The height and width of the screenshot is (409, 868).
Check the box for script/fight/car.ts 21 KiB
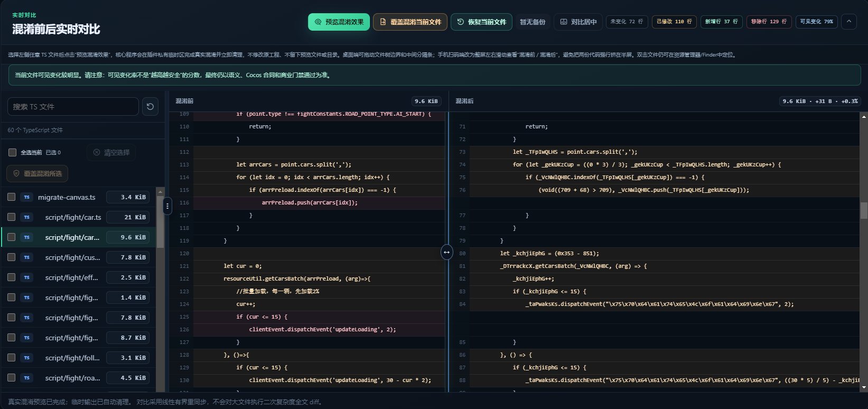tap(12, 217)
